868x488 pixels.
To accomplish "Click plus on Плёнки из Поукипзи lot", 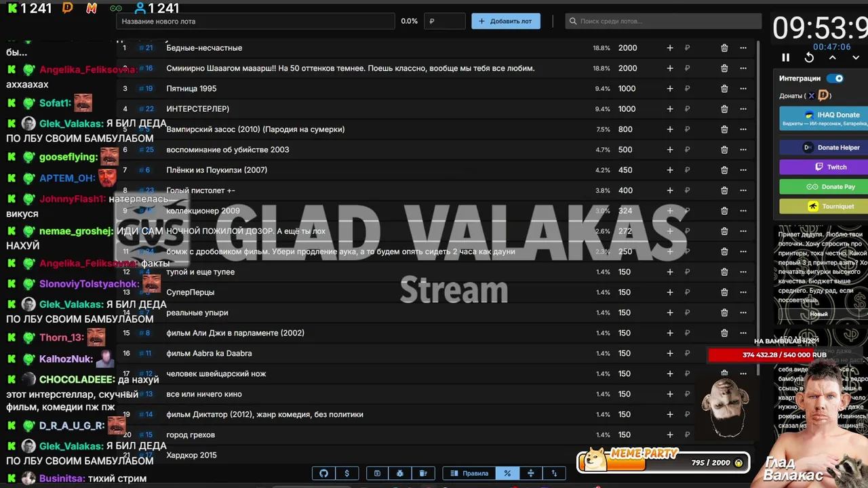I will point(670,170).
